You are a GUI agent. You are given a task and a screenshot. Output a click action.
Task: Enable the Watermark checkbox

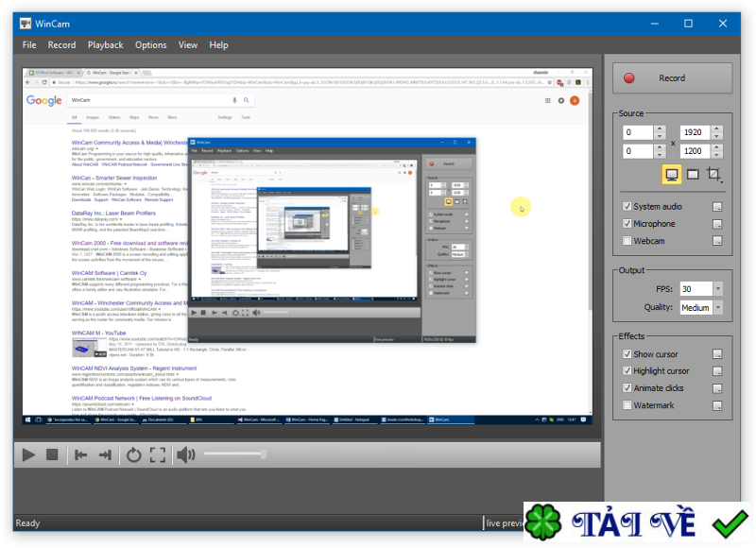tap(627, 405)
